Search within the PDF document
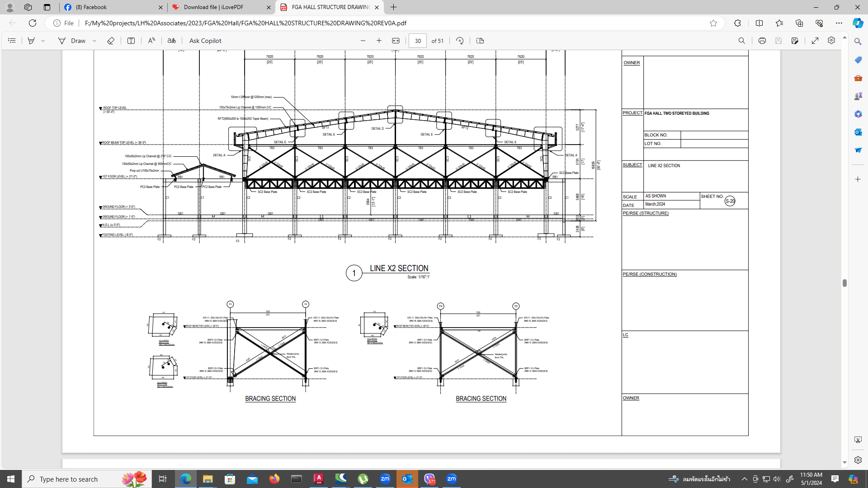This screenshot has width=868, height=488. tap(741, 41)
